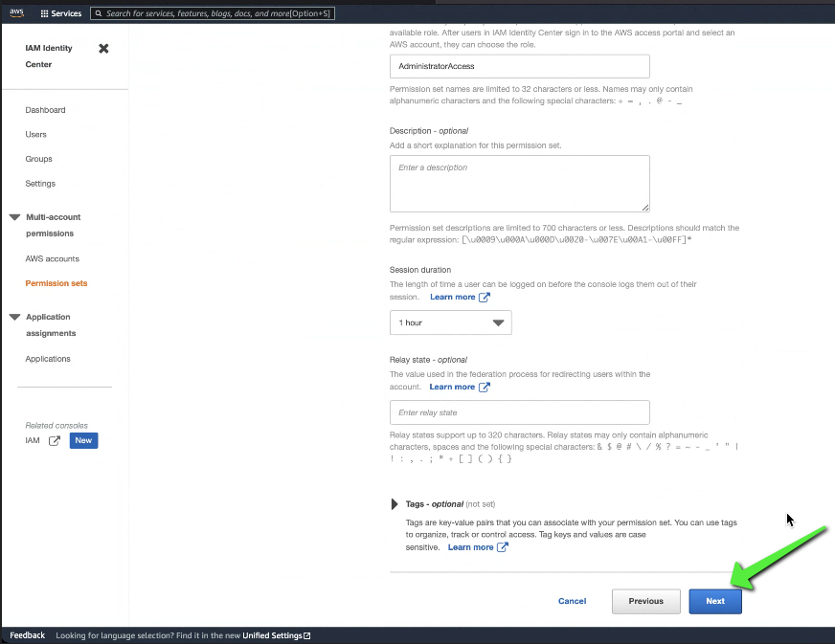
Task: Click the Enter relay state field
Action: click(x=520, y=412)
